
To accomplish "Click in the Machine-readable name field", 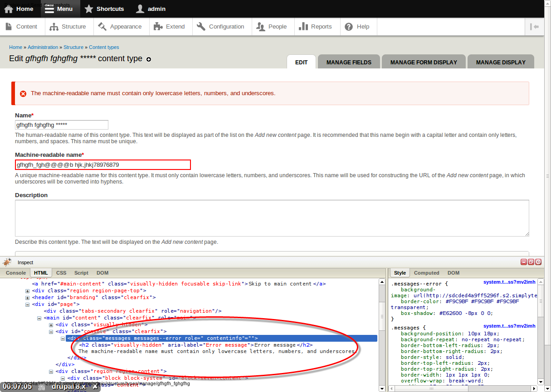I will pos(102,165).
